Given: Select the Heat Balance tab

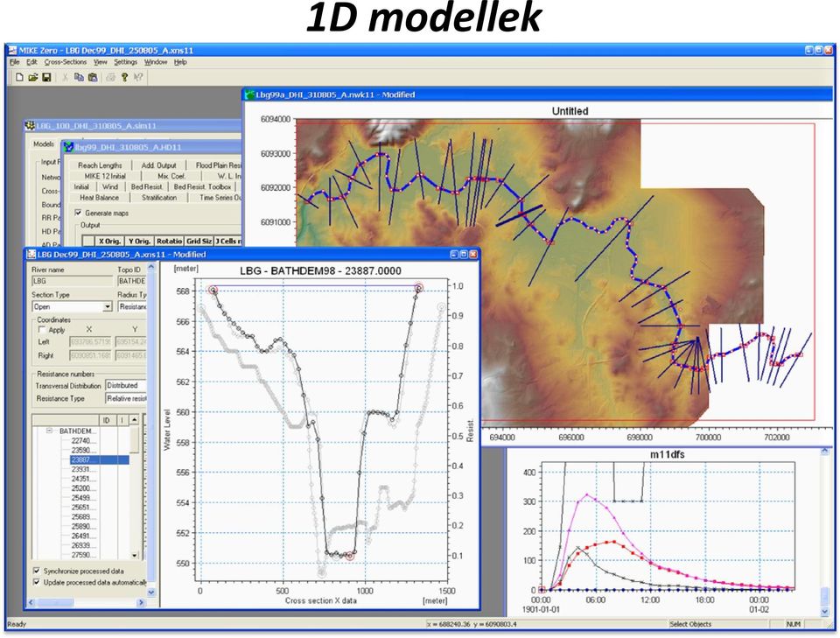Looking at the screenshot, I should (x=99, y=198).
